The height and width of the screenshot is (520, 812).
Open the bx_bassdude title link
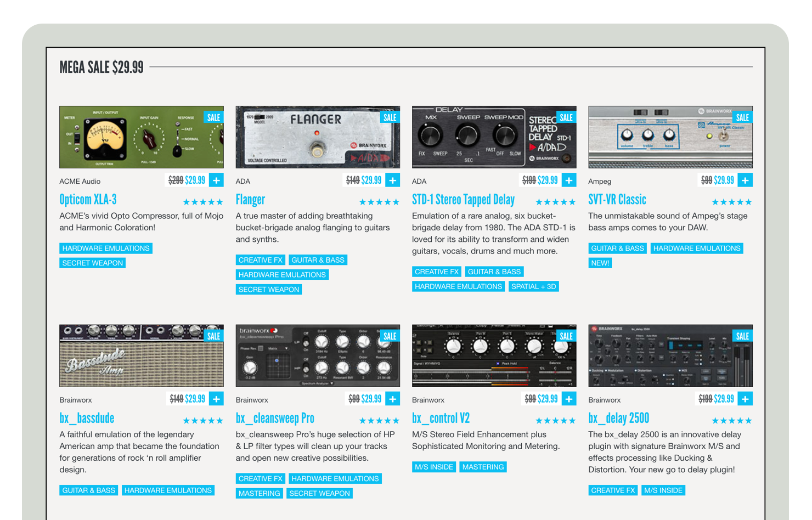coord(87,418)
